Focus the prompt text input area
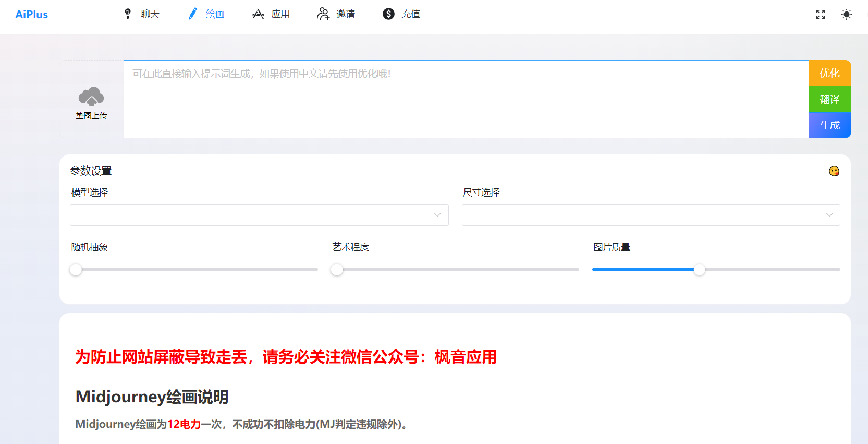Image resolution: width=868 pixels, height=444 pixels. (466, 99)
